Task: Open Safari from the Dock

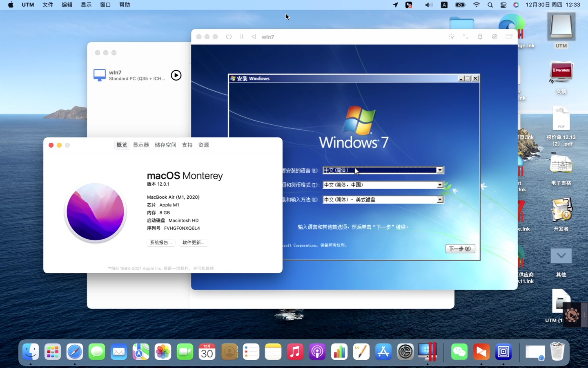Action: (75, 352)
